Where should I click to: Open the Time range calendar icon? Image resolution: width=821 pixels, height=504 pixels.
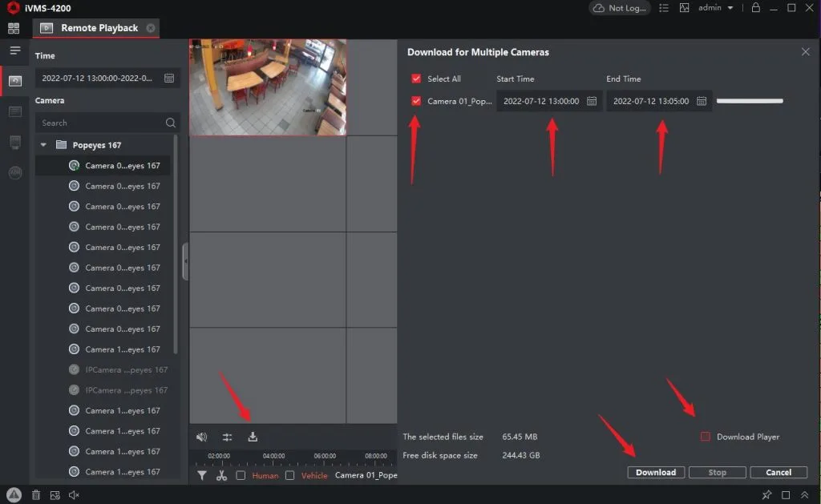click(x=169, y=78)
